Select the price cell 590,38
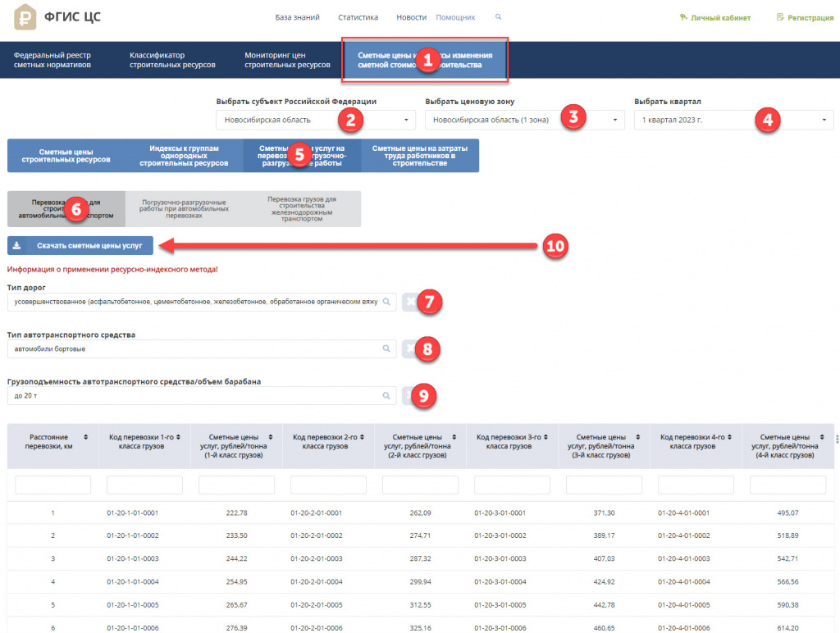Image resolution: width=840 pixels, height=633 pixels. [787, 604]
